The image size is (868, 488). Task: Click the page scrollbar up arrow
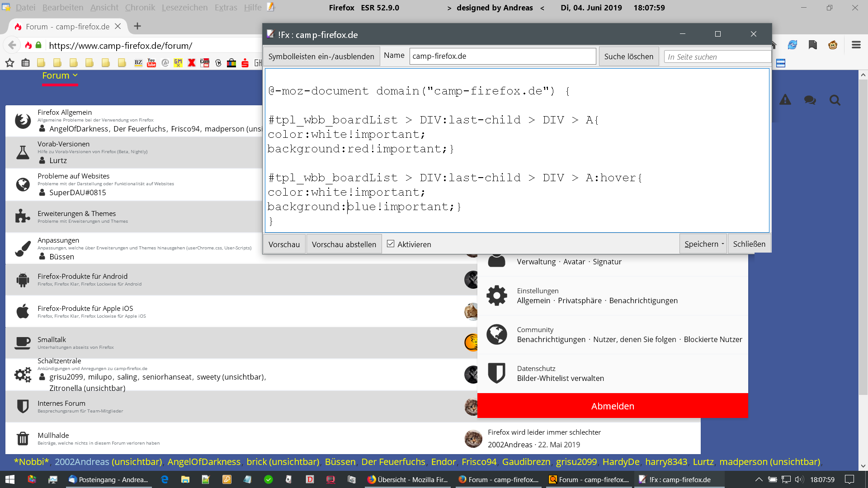(863, 75)
